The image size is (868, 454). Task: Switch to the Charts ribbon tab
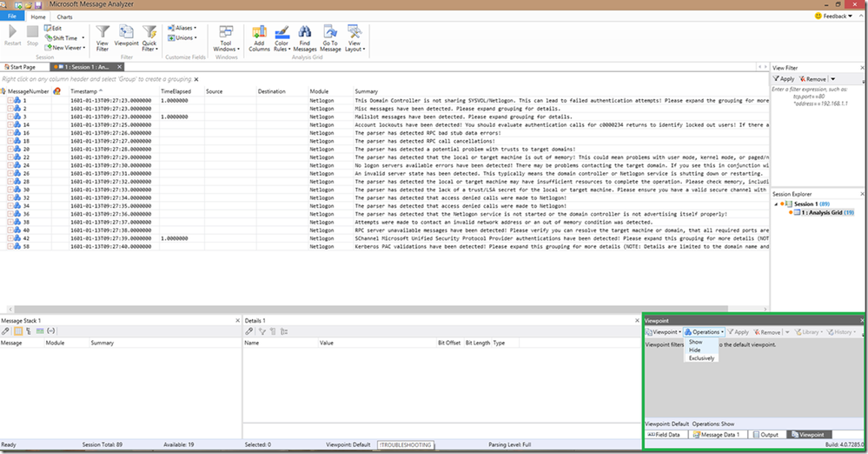pos(65,17)
